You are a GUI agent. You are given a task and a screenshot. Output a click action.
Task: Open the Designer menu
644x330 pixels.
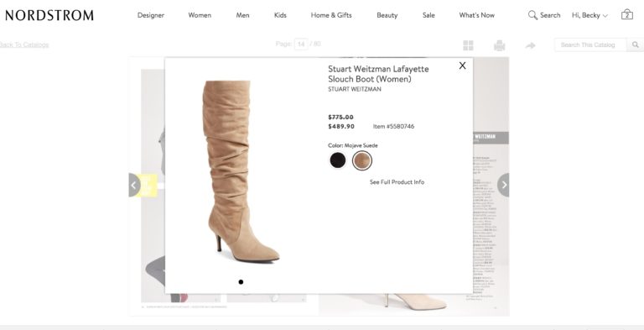tap(151, 15)
